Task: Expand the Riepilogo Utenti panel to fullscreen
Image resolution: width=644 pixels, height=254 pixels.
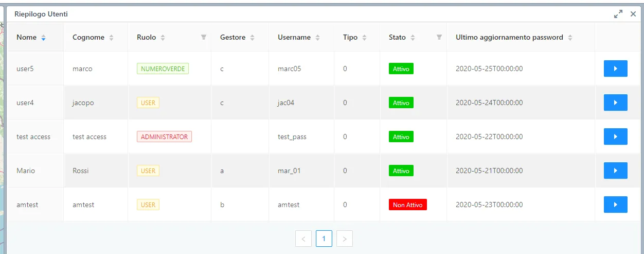Action: (x=618, y=14)
